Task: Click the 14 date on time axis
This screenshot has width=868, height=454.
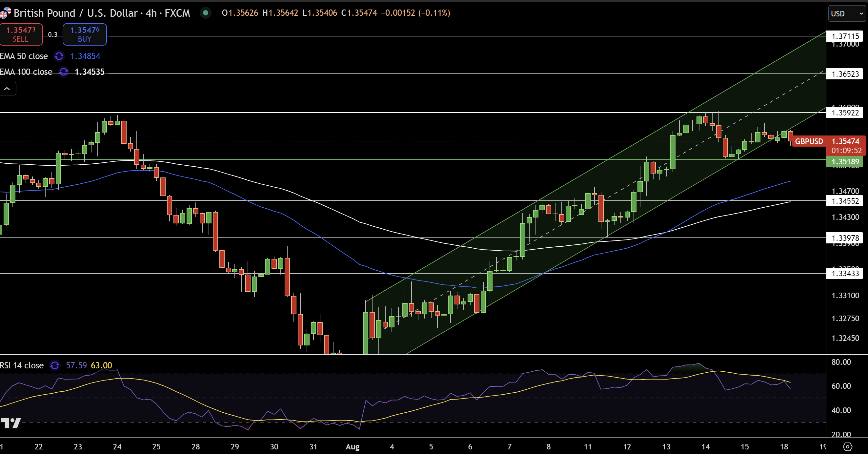Action: pos(706,447)
